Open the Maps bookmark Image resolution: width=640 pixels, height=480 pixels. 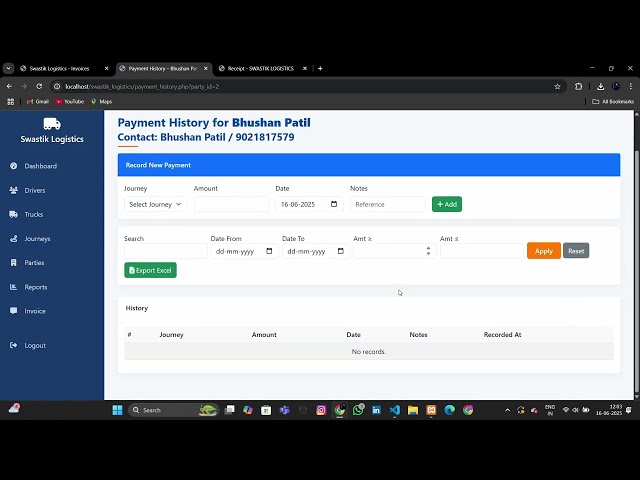(x=102, y=102)
